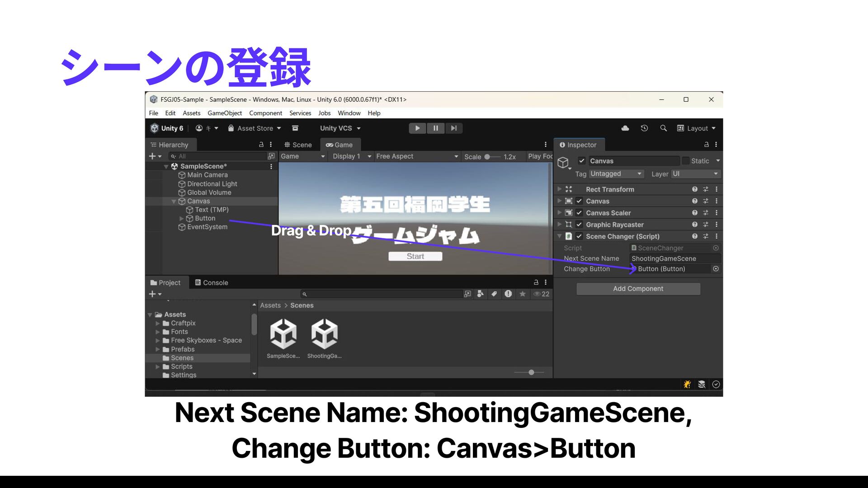Click the Step frame button

click(453, 128)
